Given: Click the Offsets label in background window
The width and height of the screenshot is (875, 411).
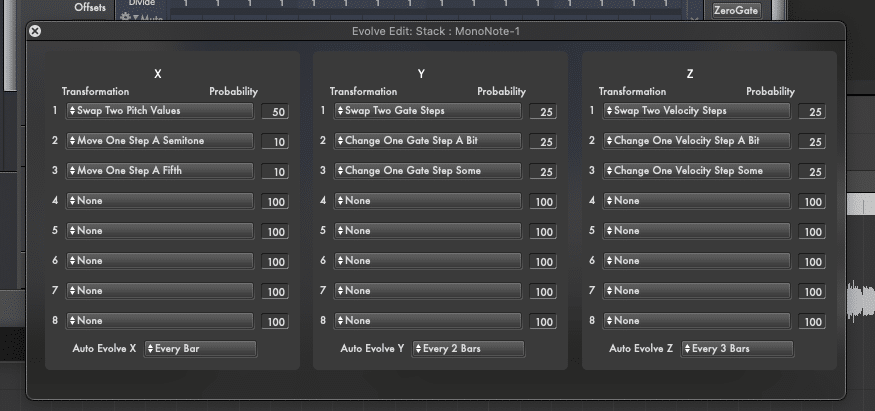Looking at the screenshot, I should 90,8.
